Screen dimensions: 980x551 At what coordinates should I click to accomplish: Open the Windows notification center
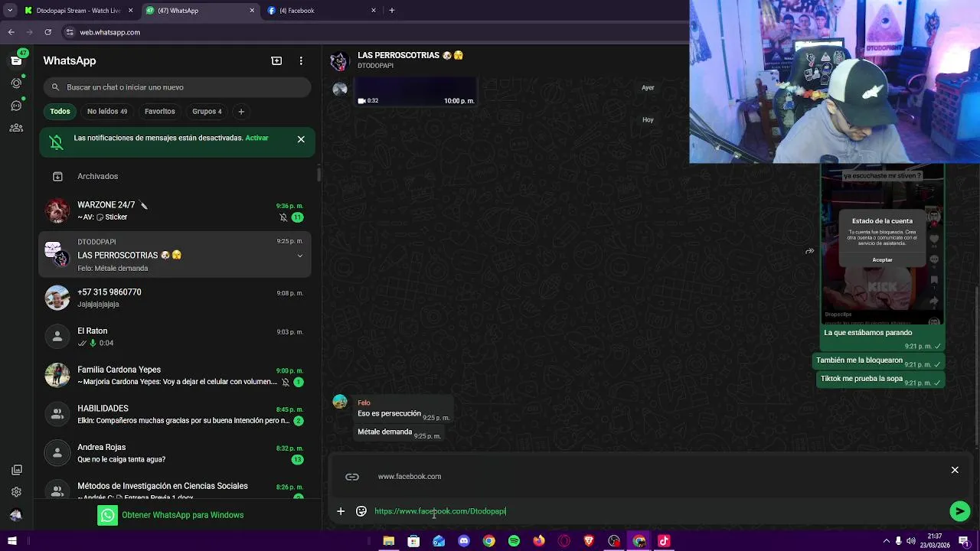pos(964,541)
